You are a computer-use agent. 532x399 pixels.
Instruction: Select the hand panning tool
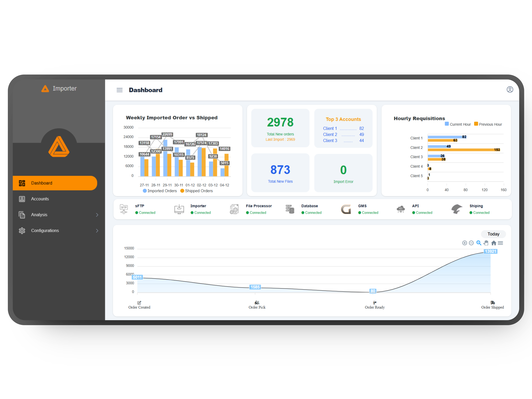click(486, 243)
